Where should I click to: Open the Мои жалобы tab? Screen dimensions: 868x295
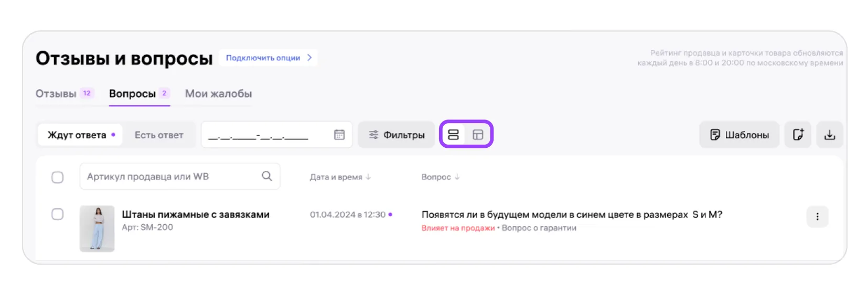(218, 94)
